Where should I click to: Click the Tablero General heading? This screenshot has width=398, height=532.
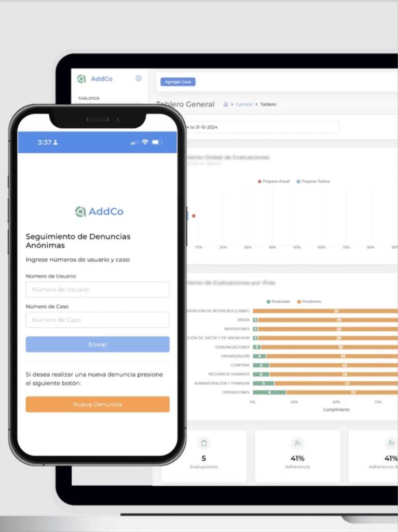pyautogui.click(x=185, y=104)
